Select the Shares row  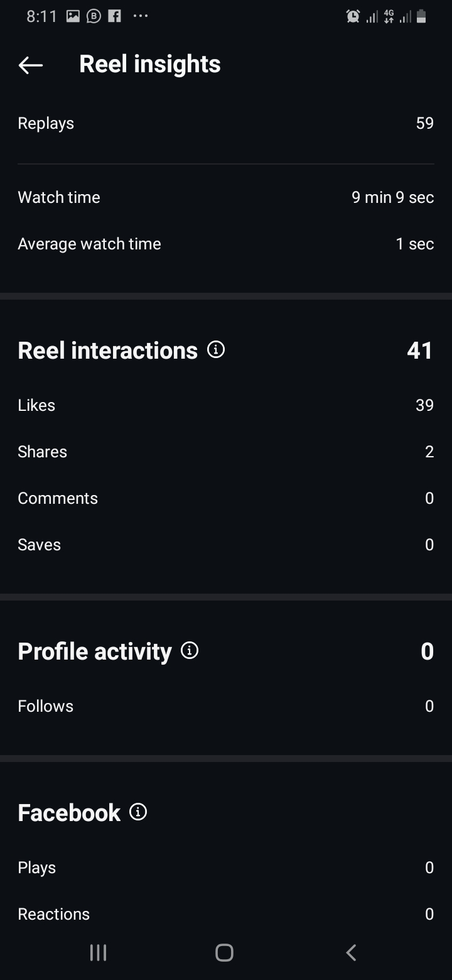pyautogui.click(x=226, y=452)
